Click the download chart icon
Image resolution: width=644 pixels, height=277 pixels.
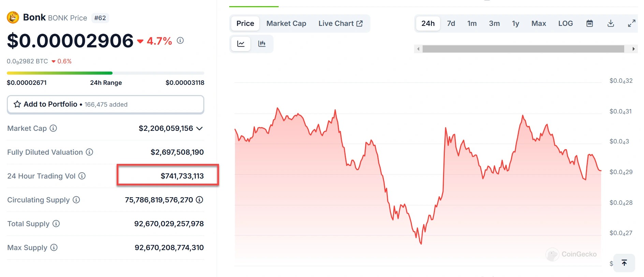611,23
